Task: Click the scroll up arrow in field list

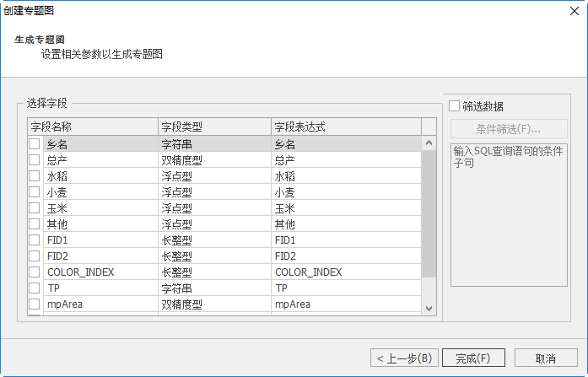Action: click(x=429, y=143)
